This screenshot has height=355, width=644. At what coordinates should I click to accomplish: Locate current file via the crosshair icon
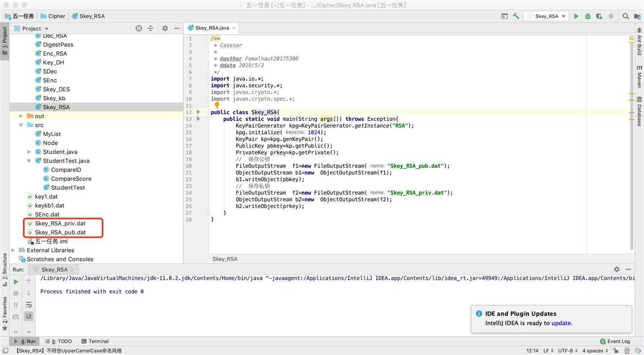(139, 28)
